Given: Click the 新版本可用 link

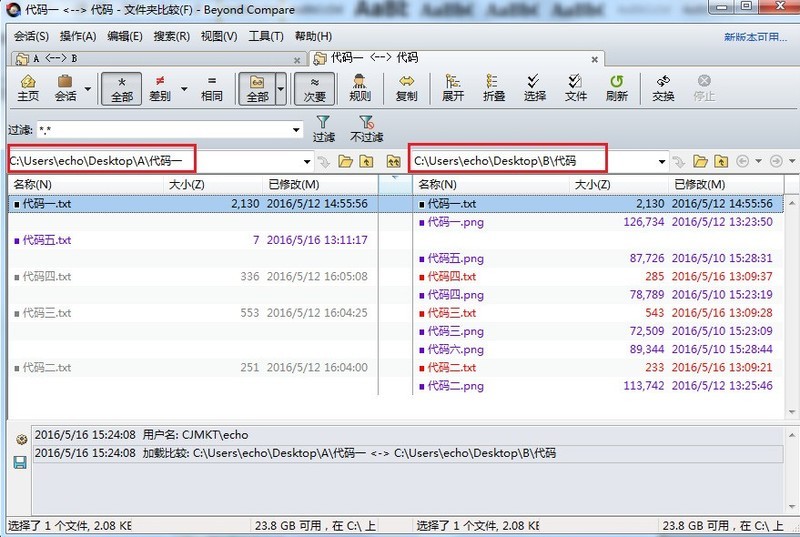Looking at the screenshot, I should click(755, 37).
